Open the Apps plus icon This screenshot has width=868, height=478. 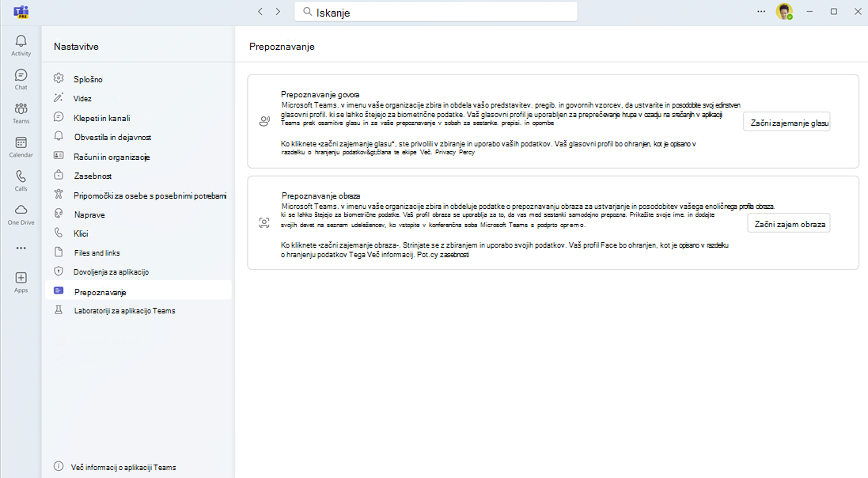pyautogui.click(x=21, y=278)
